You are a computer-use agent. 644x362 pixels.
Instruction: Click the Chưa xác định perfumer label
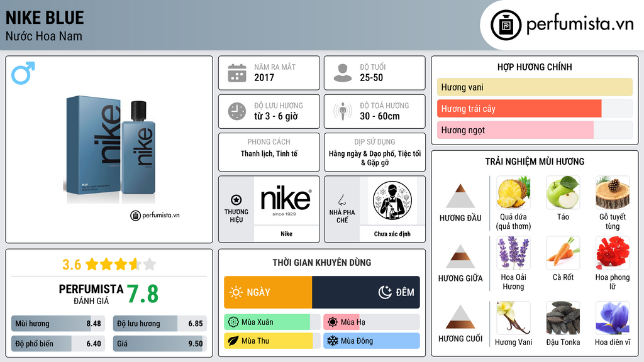point(392,234)
